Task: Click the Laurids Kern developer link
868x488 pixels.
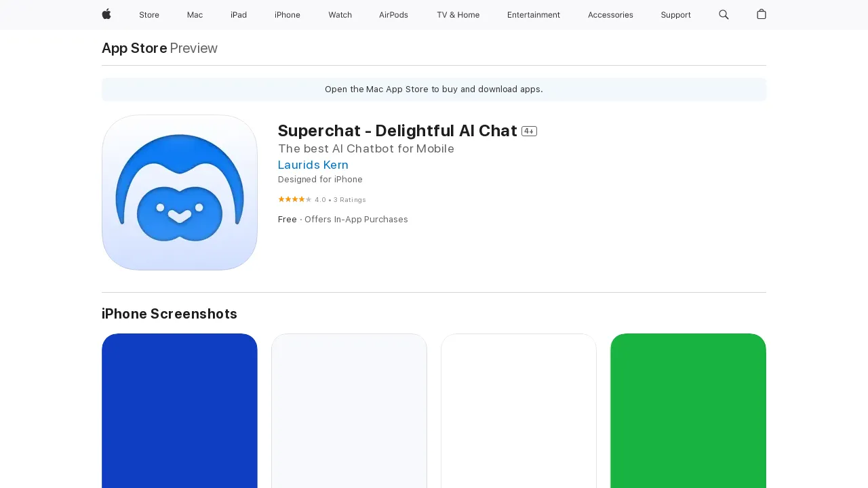Action: pyautogui.click(x=313, y=165)
